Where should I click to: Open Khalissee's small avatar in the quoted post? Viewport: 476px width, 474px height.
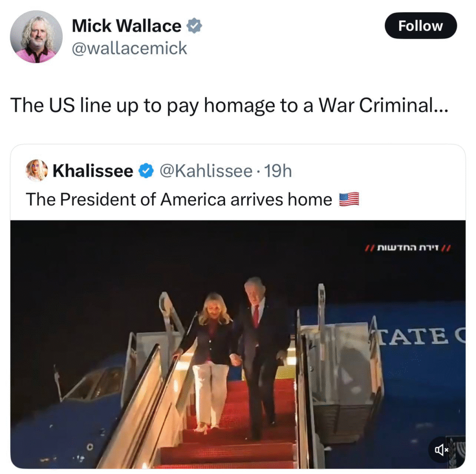coord(37,170)
